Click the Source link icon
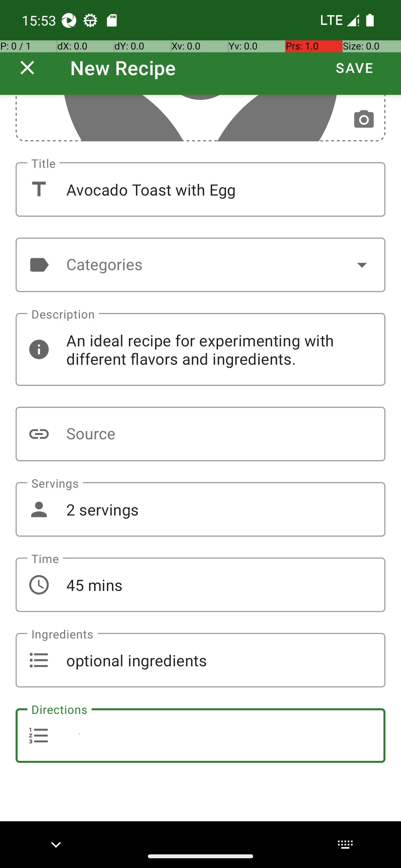The width and height of the screenshot is (401, 868). point(39,434)
